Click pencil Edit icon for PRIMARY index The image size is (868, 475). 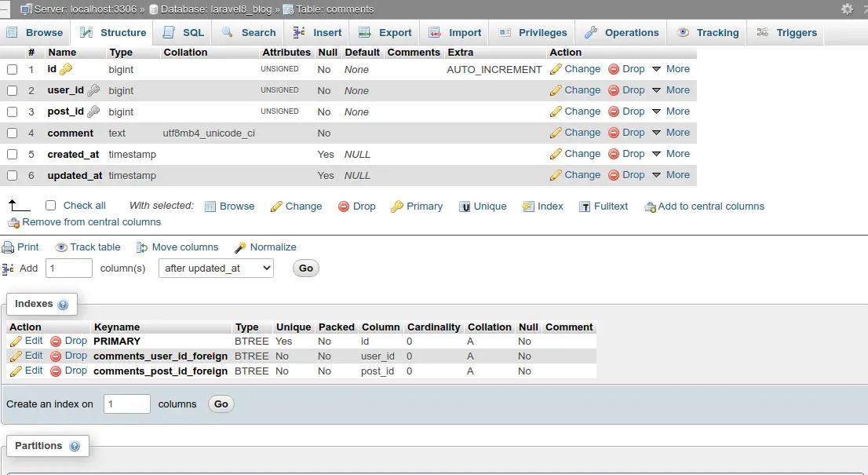click(x=16, y=342)
